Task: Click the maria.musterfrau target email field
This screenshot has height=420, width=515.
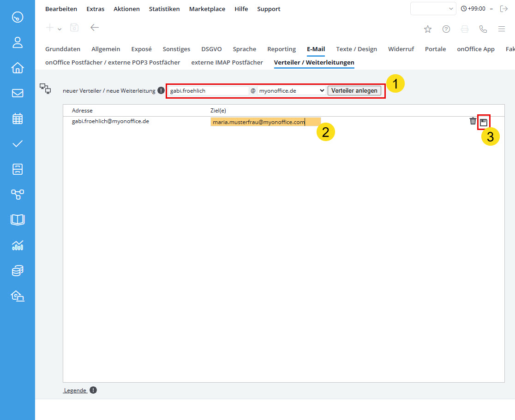Action: [x=265, y=122]
